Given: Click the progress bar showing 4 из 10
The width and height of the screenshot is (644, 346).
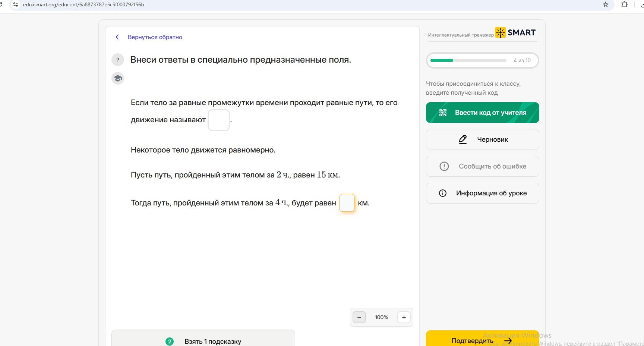Looking at the screenshot, I should (x=483, y=60).
